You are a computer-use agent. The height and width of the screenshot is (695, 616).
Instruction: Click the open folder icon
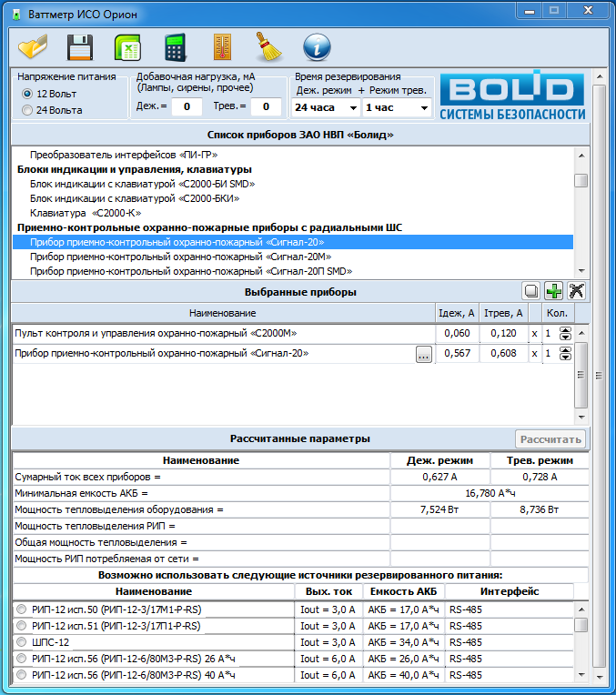(x=33, y=46)
